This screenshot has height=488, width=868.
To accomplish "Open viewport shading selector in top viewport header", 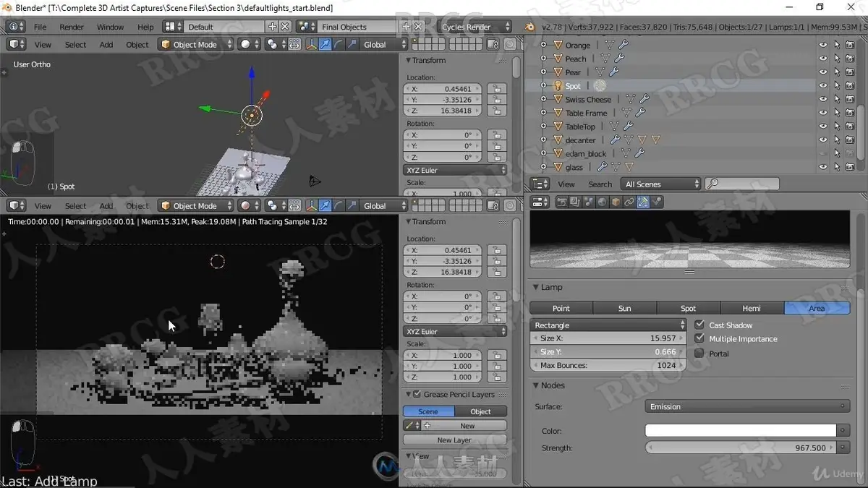I will point(250,44).
